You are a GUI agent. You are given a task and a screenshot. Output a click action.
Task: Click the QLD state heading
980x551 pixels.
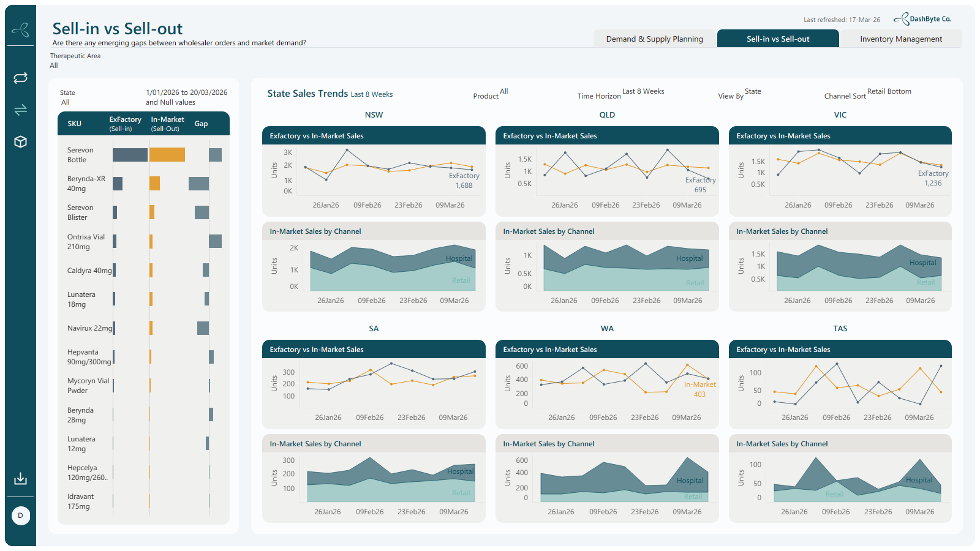pyautogui.click(x=607, y=115)
